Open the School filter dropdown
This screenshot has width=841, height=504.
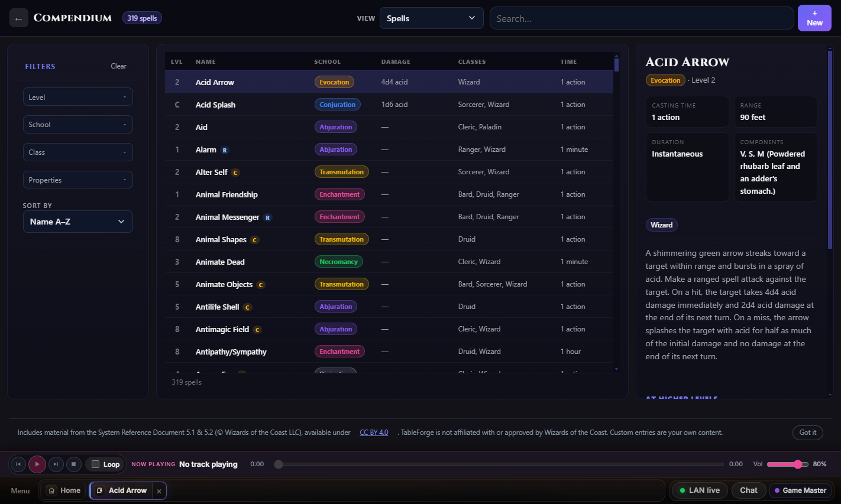coord(77,125)
